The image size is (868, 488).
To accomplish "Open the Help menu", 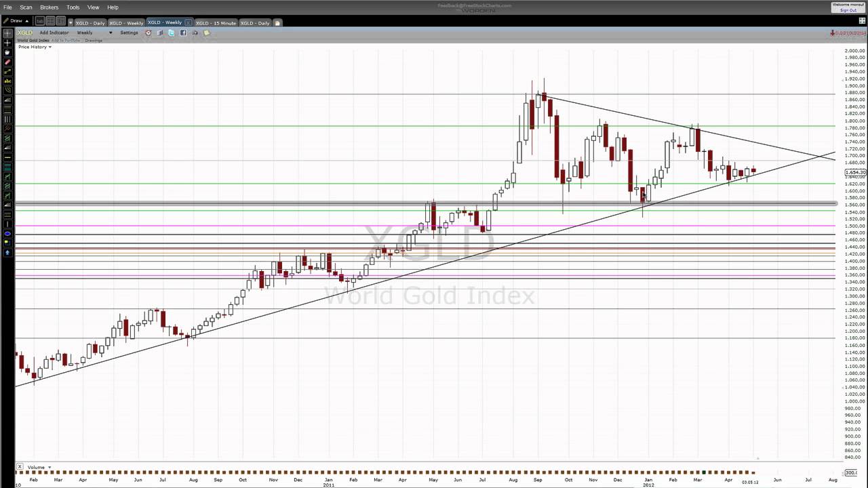I will (x=113, y=7).
